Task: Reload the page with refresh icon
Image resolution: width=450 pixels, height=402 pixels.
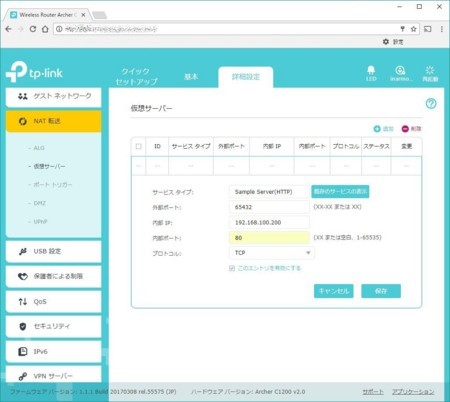Action: click(x=33, y=29)
